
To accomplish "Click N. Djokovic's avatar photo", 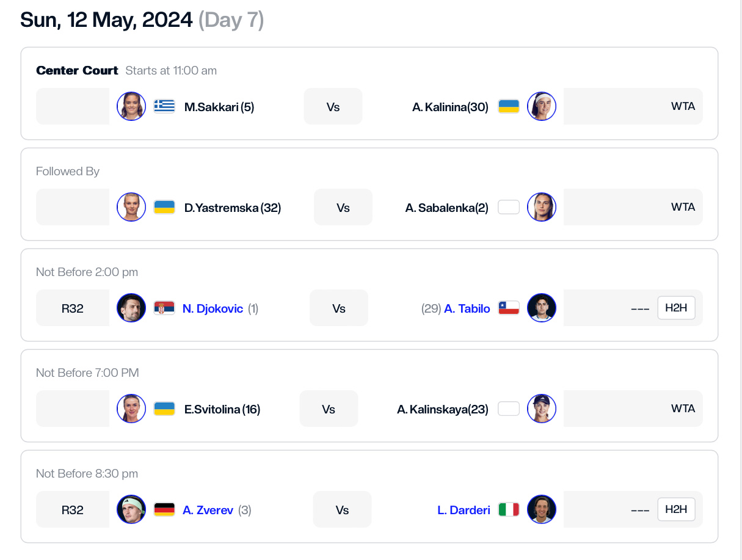I will point(131,308).
